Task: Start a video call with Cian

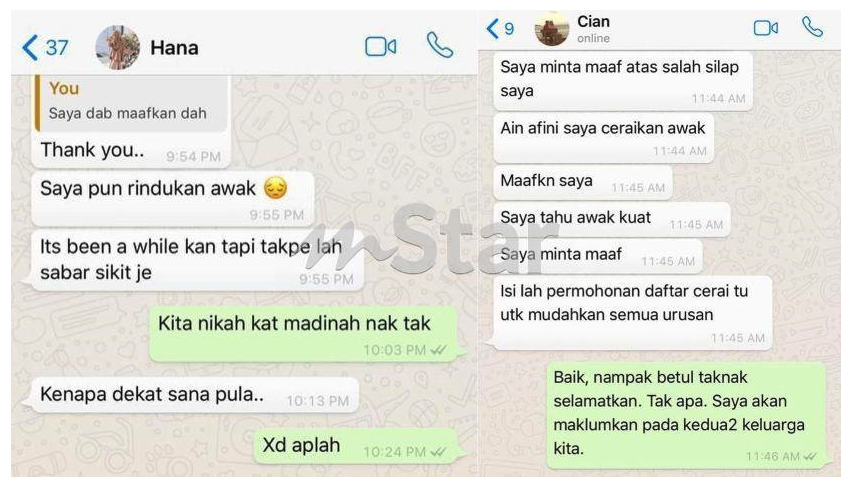Action: [765, 27]
